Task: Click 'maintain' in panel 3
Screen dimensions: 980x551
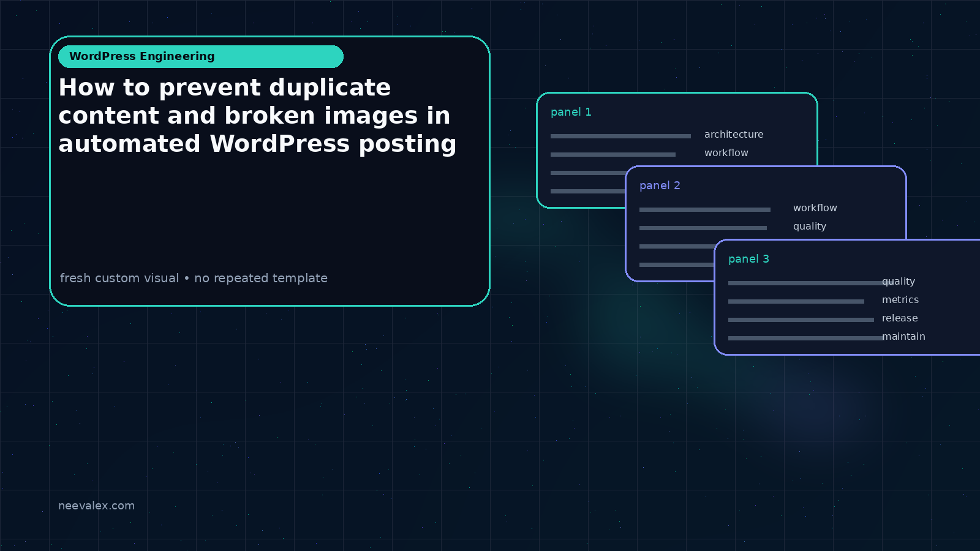Action: [903, 336]
